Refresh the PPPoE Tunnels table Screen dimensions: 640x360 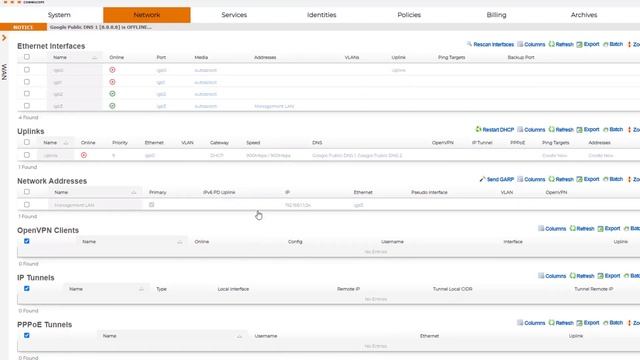click(x=561, y=323)
